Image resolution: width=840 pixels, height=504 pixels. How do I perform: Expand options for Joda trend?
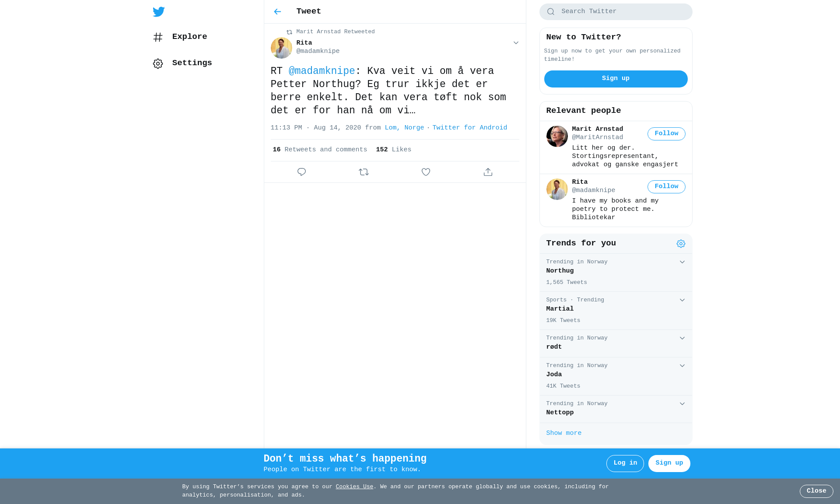[682, 366]
